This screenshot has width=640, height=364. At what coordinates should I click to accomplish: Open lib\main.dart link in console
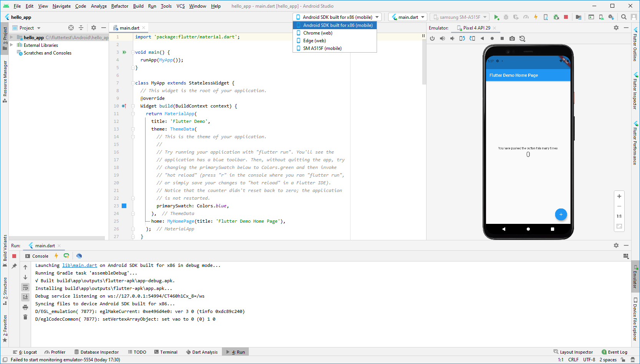pos(80,265)
